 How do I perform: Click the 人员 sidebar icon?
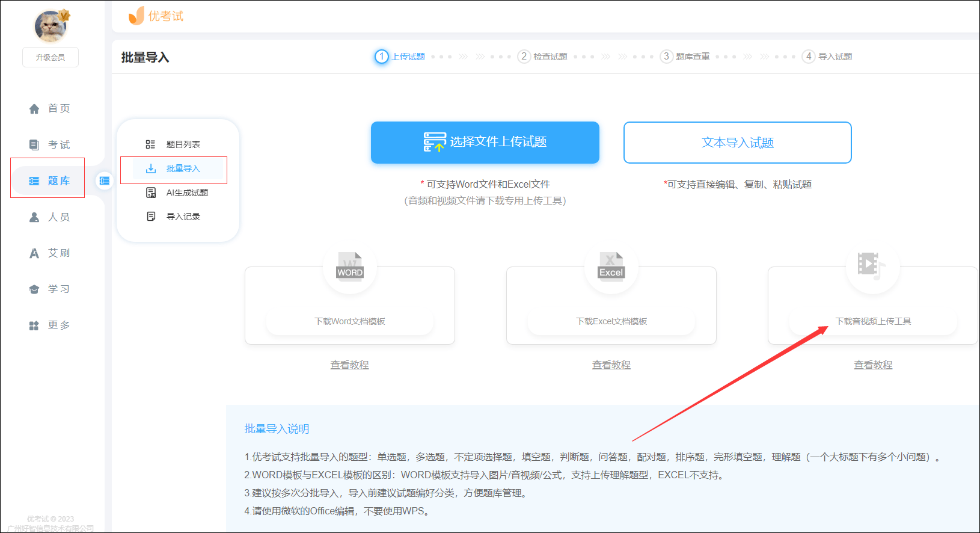pyautogui.click(x=34, y=217)
